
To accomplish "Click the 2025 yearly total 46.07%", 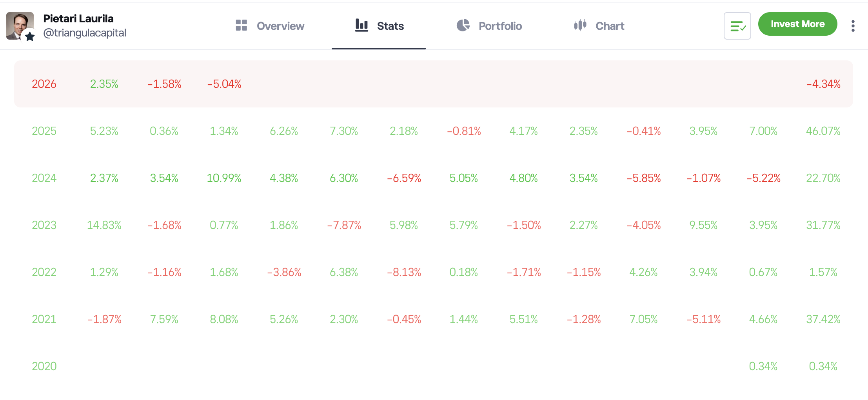I will [x=823, y=131].
